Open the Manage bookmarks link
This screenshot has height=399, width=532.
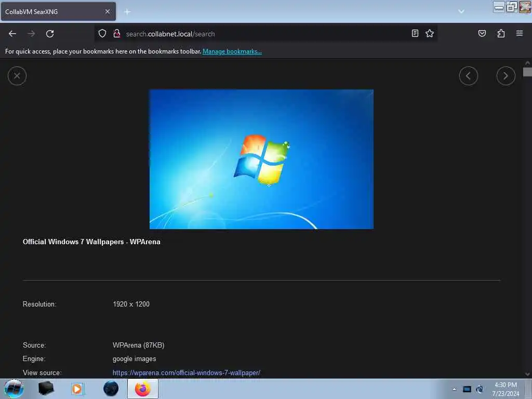tap(232, 51)
